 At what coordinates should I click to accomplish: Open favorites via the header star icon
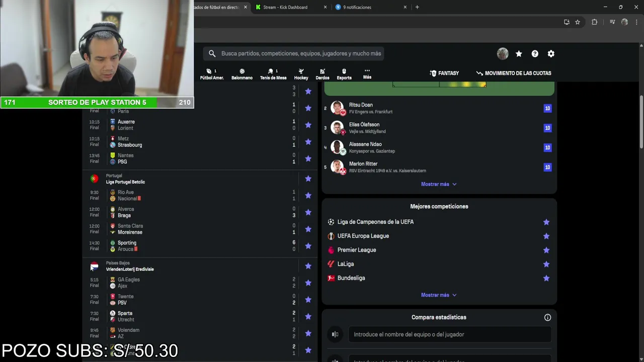click(519, 54)
